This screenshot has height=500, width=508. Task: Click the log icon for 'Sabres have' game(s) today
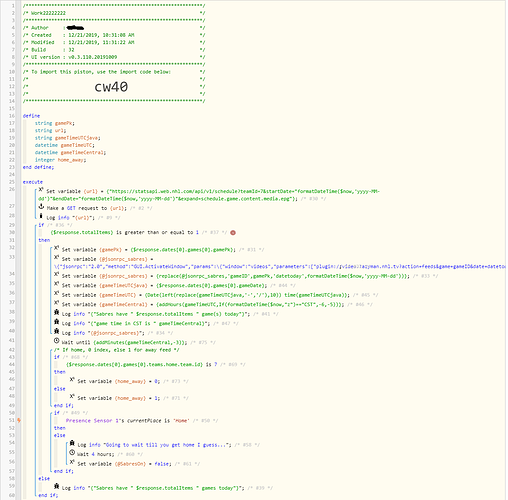(57, 313)
